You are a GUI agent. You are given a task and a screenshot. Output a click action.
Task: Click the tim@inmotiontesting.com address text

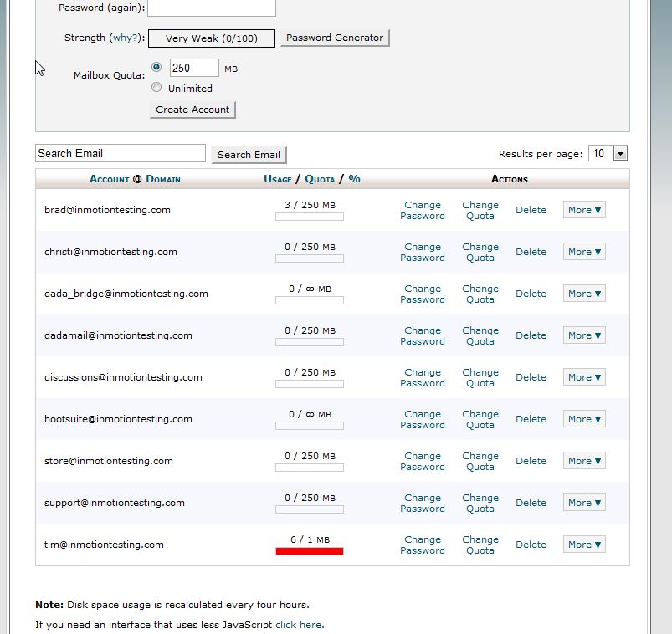(x=104, y=545)
